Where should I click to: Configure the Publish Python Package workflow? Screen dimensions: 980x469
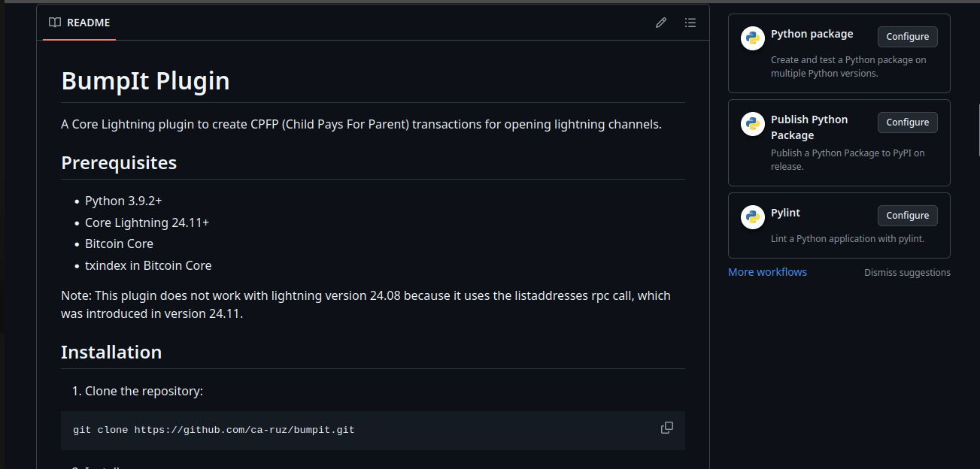[907, 123]
